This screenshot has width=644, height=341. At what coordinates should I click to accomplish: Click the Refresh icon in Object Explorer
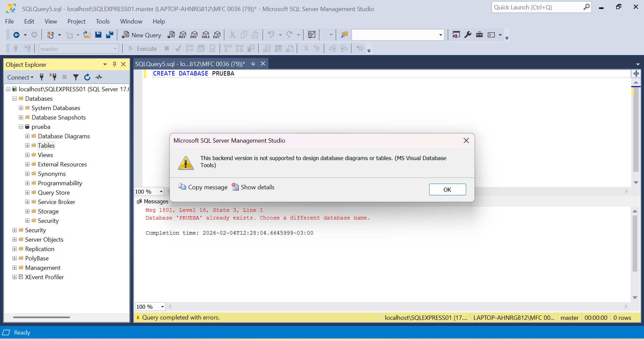point(87,77)
